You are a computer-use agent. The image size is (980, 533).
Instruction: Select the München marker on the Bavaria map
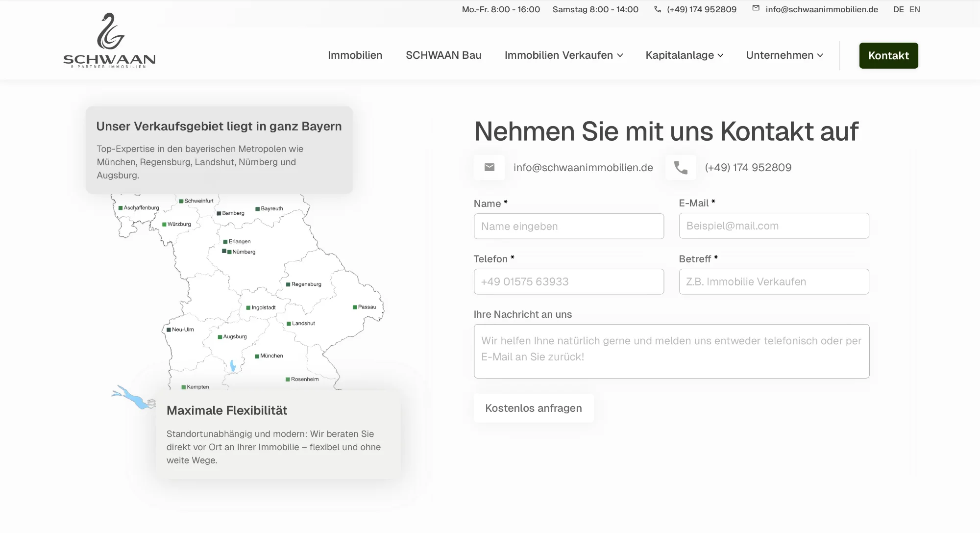click(x=256, y=355)
